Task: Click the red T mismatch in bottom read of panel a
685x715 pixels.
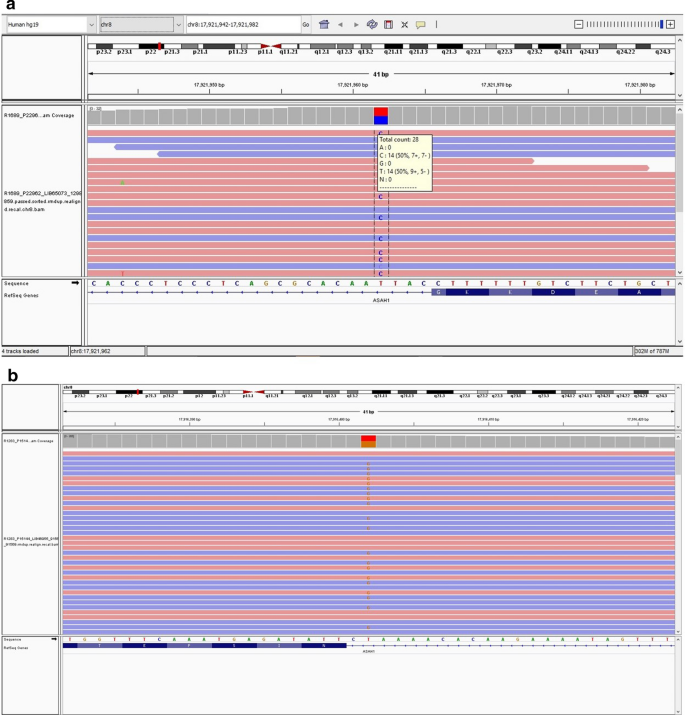Action: click(122, 274)
